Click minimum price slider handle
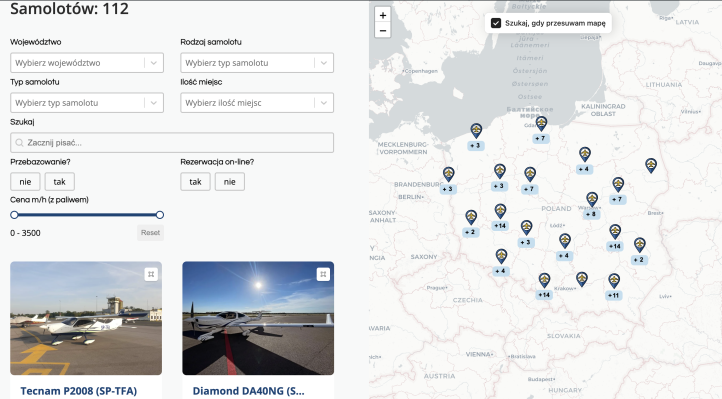 coord(14,215)
